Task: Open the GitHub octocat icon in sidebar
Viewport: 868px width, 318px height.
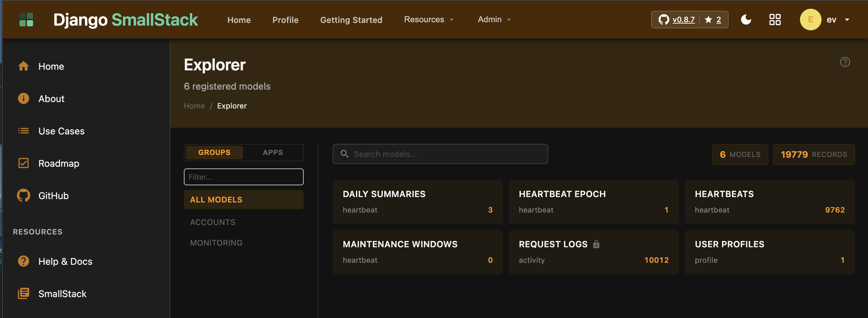Action: tap(23, 196)
